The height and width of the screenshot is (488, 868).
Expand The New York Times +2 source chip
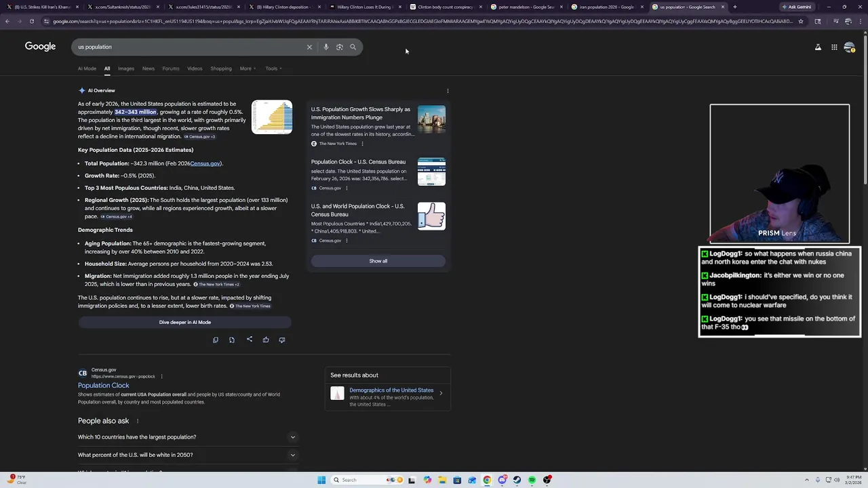click(x=216, y=285)
